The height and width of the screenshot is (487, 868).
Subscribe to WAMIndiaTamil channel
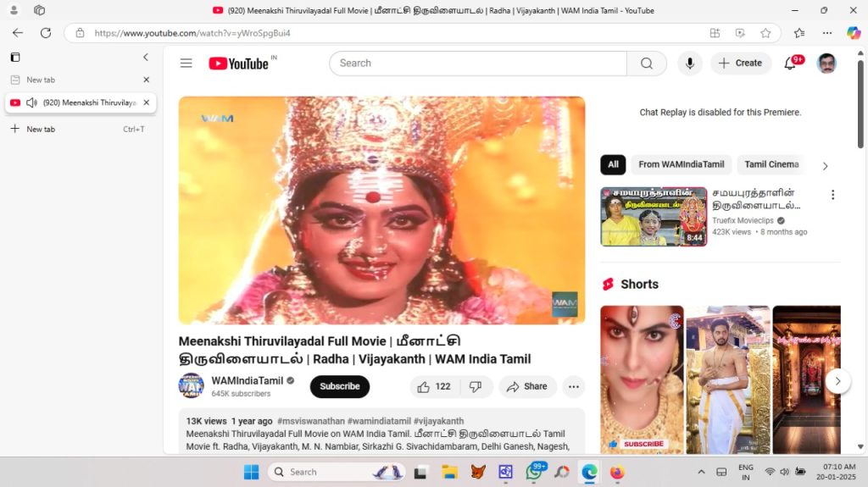pyautogui.click(x=339, y=386)
